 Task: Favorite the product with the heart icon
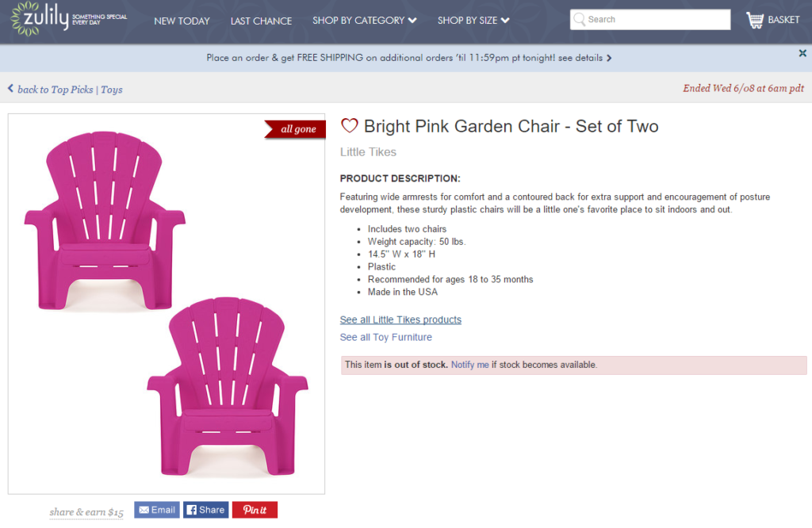click(349, 126)
